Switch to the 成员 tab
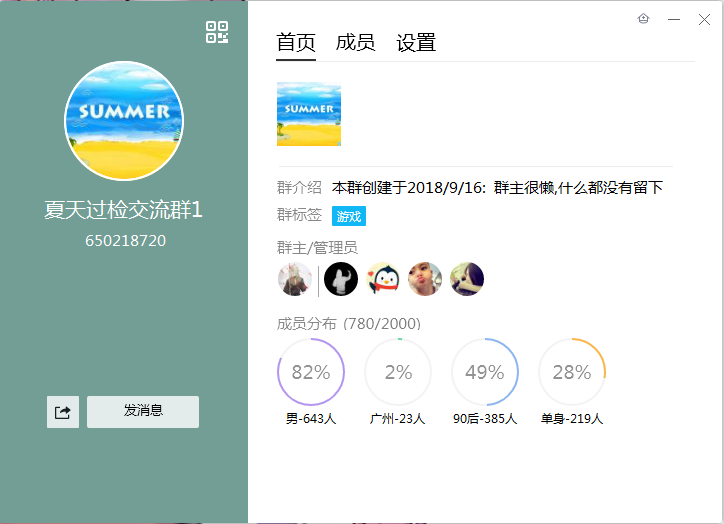The height and width of the screenshot is (524, 724). (x=355, y=43)
